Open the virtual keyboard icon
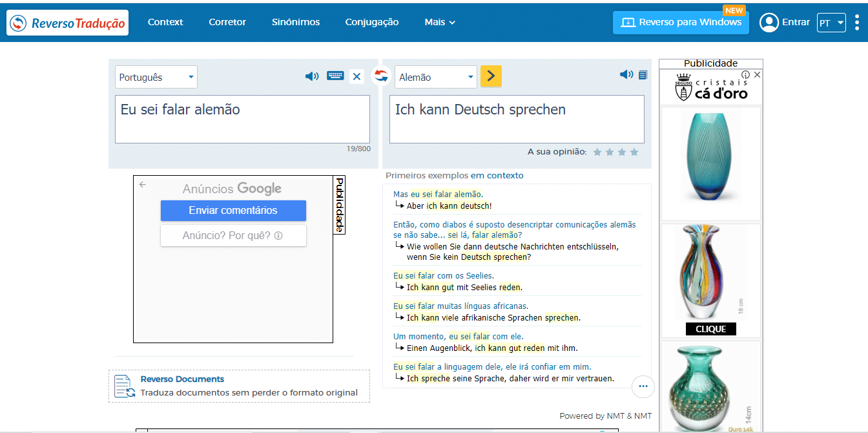The height and width of the screenshot is (433, 868). pos(335,76)
